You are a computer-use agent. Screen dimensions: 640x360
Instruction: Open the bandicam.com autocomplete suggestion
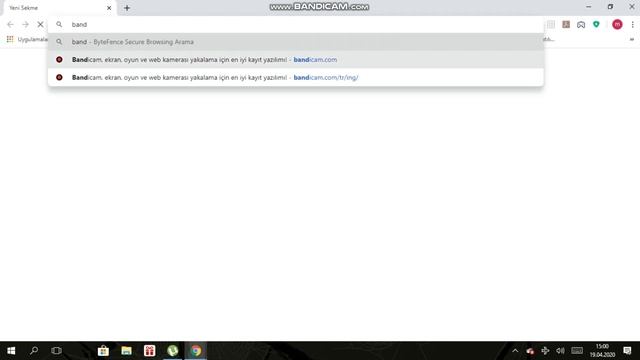[x=296, y=60]
